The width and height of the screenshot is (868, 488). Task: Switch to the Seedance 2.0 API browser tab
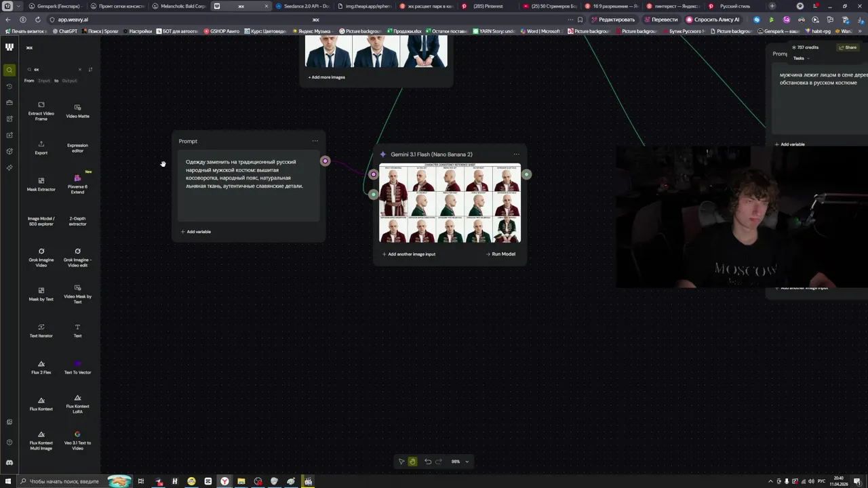(x=303, y=6)
